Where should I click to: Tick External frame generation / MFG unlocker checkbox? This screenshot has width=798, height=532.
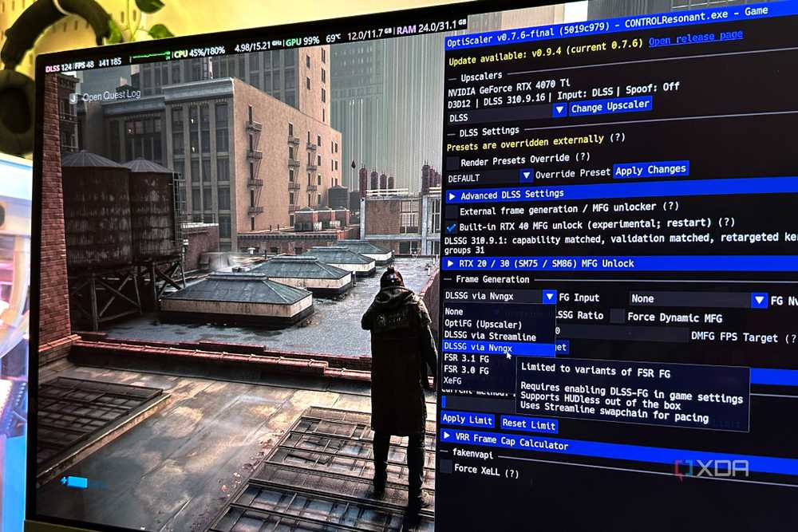tap(452, 211)
